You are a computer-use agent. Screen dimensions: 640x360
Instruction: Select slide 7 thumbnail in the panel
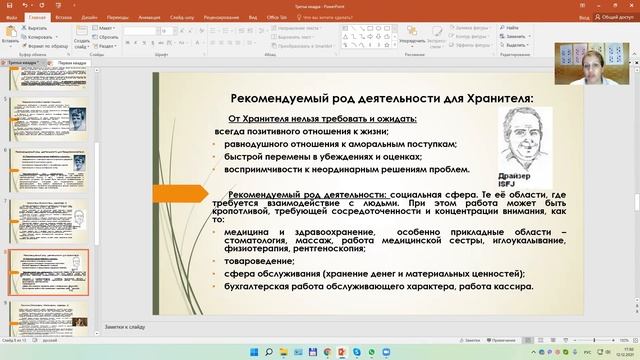[49, 221]
